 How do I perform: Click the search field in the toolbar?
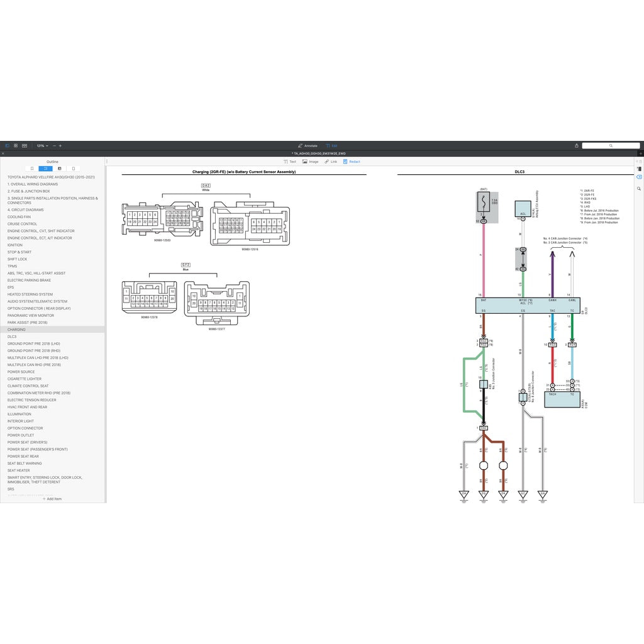pyautogui.click(x=611, y=145)
